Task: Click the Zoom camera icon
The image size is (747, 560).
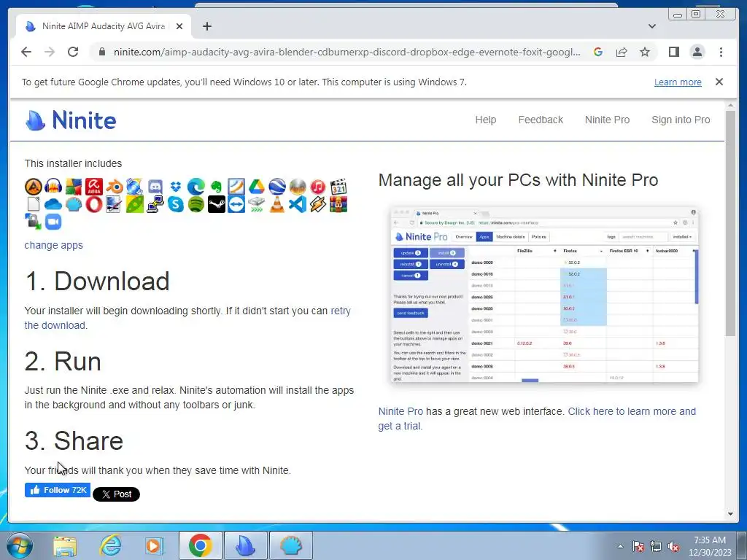Action: (x=53, y=222)
